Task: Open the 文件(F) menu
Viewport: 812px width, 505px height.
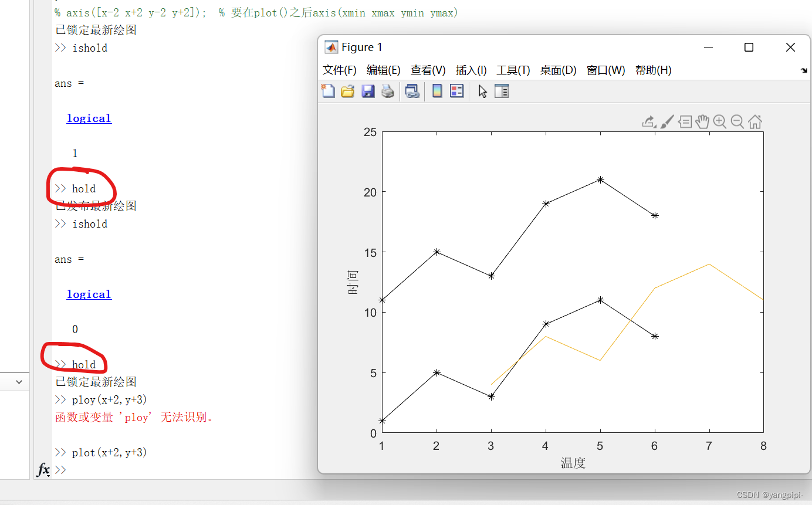Action: (x=340, y=70)
